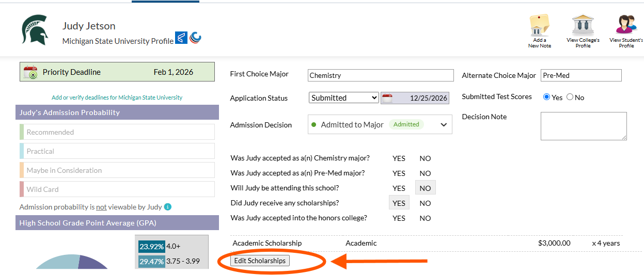Select the Practical probability option
The height and width of the screenshot is (275, 644).
pyautogui.click(x=117, y=151)
